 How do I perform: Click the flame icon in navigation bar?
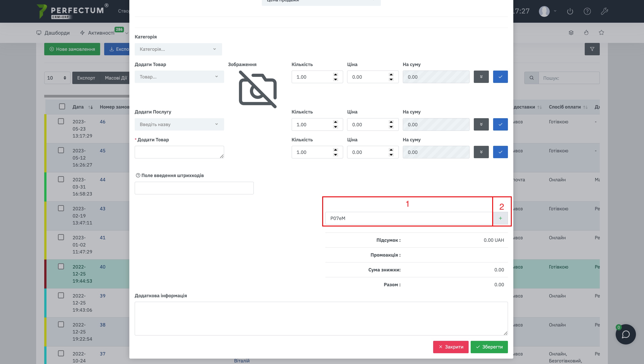click(586, 33)
